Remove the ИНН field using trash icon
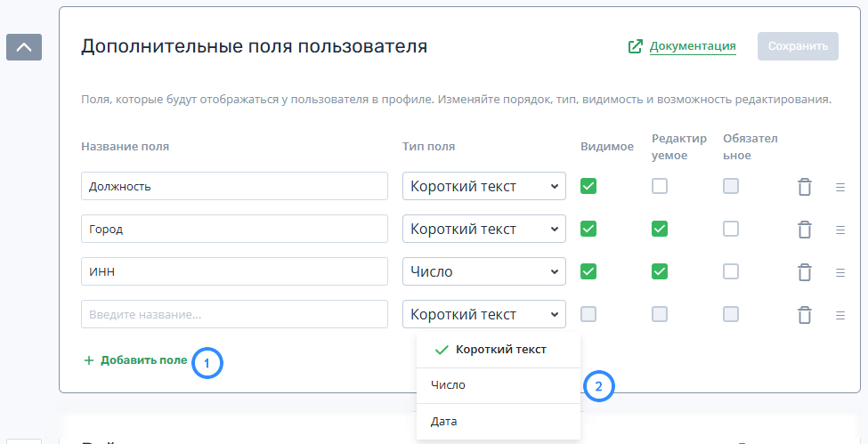Viewport: 868px width, 444px height. click(x=804, y=272)
